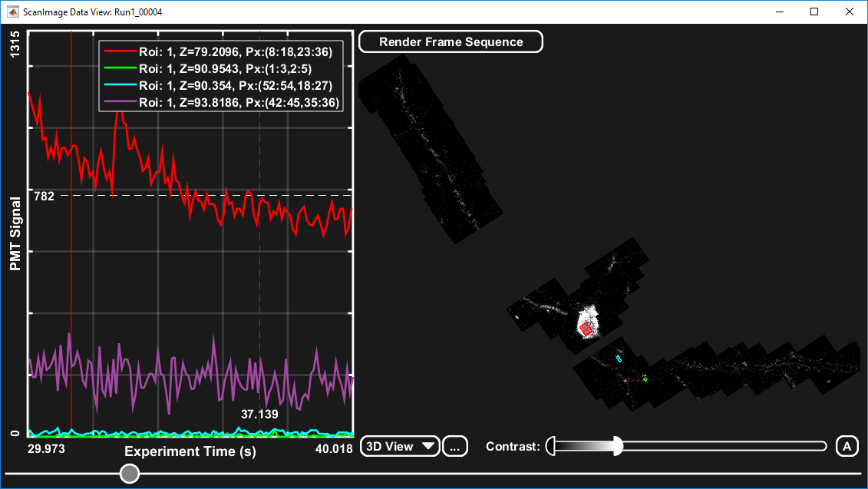Viewport: 868px width, 489px height.
Task: Maximize the ScanImage Data View window
Action: 814,12
